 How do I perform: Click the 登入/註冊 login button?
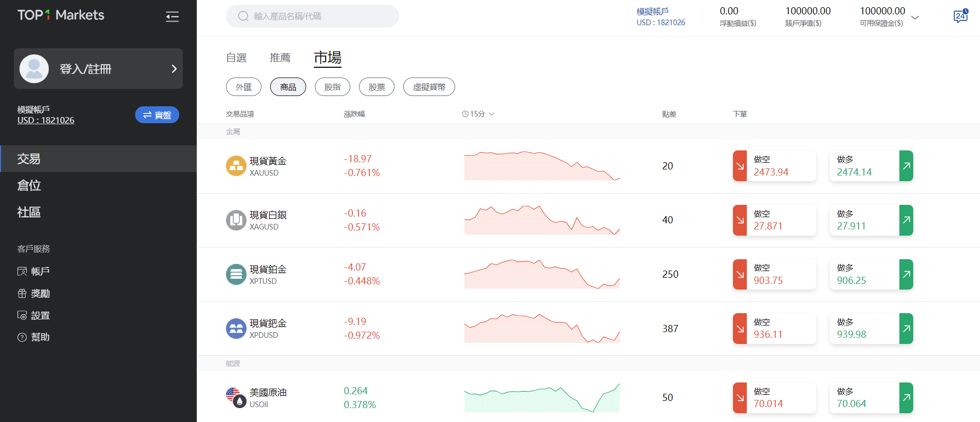[x=98, y=69]
